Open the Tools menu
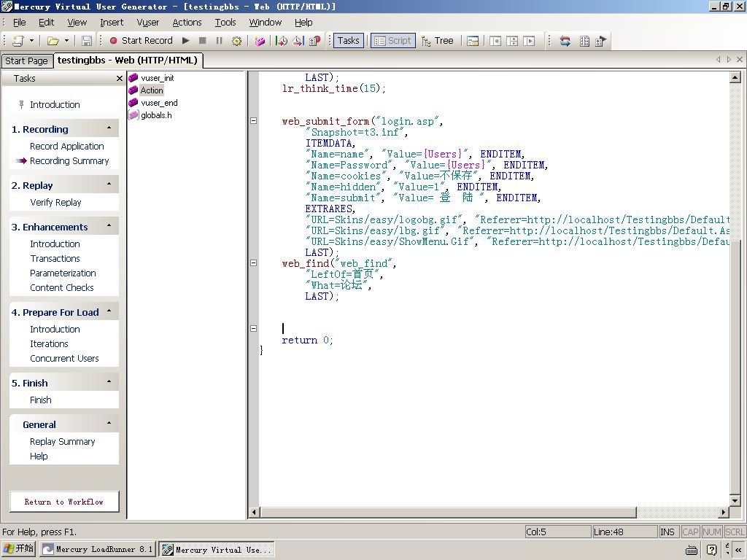The image size is (747, 560). point(225,23)
